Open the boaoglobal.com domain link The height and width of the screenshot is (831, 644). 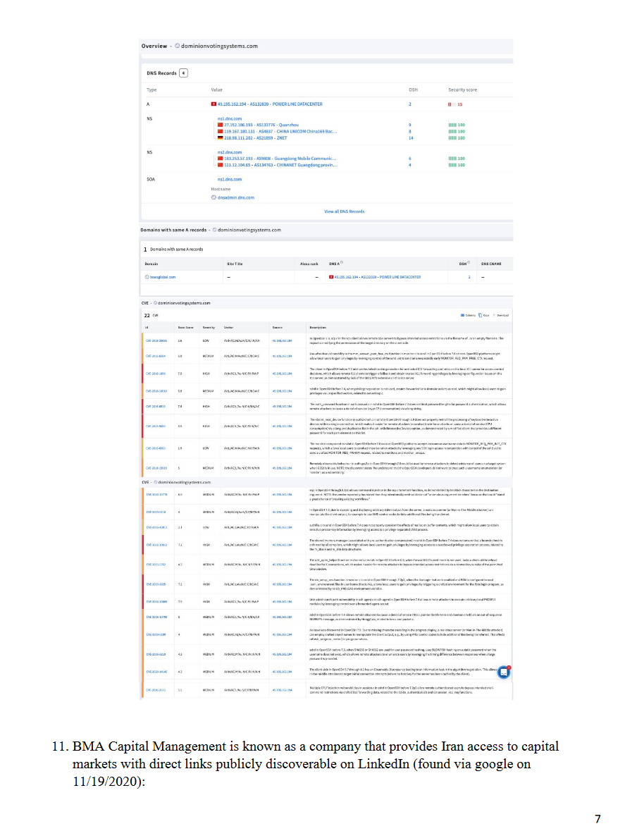(x=163, y=277)
